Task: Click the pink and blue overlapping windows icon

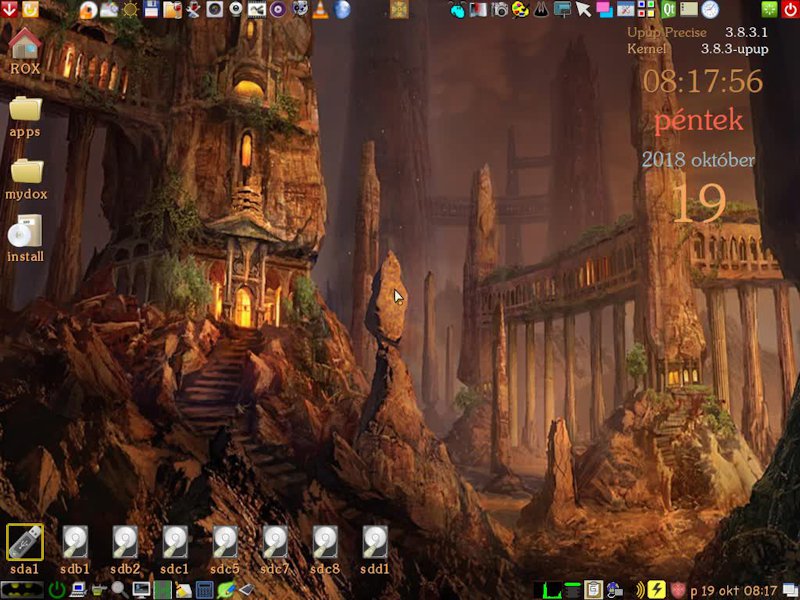Action: (x=605, y=10)
